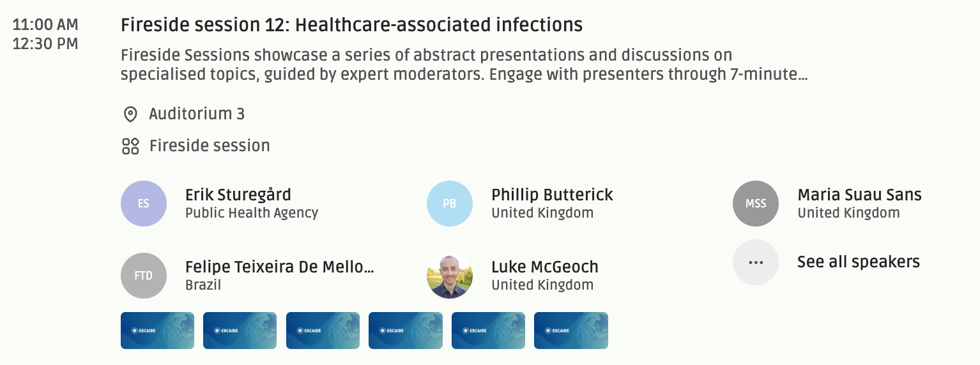980x365 pixels.
Task: Expand the See all speakers list
Action: 858,262
